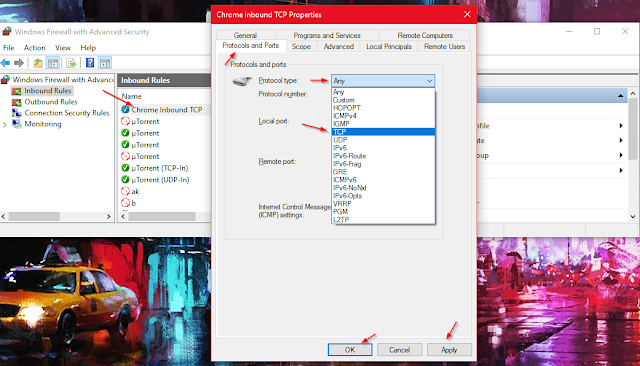Click the green check icon of µTorrent (TCP-In)

coord(125,168)
